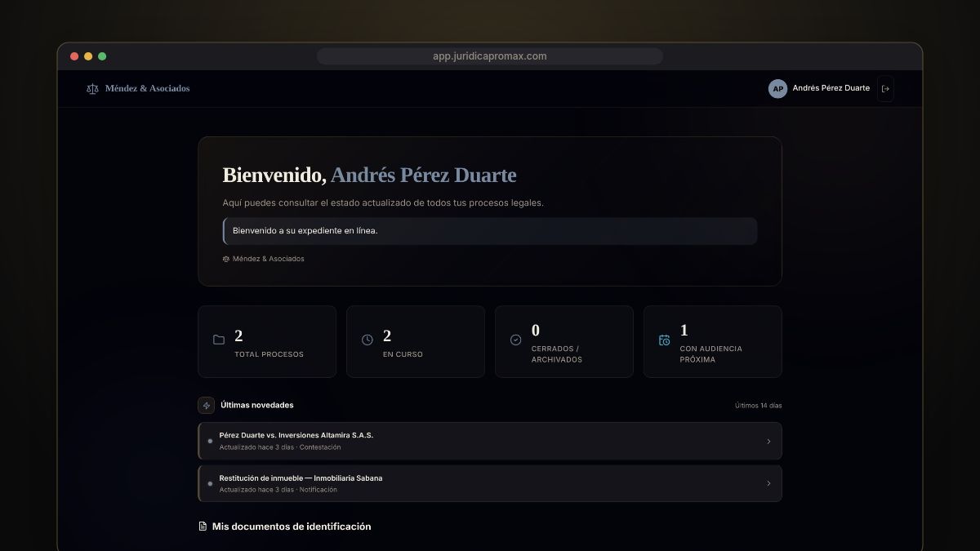Click the folder icon in Total Procesos card
This screenshot has width=980, height=551.
[219, 340]
